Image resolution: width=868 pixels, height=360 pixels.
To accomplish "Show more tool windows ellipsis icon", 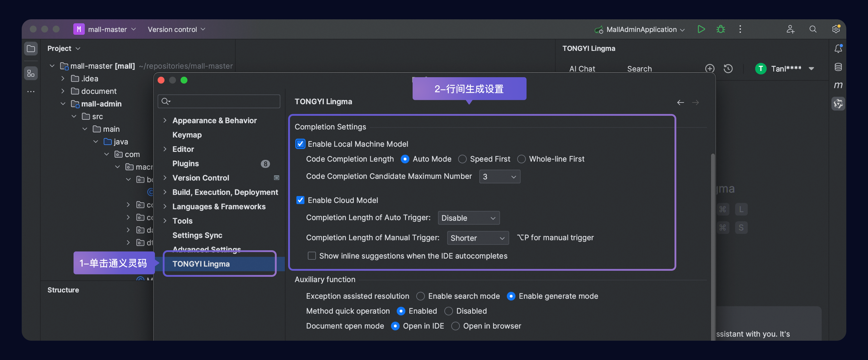I will point(31,91).
